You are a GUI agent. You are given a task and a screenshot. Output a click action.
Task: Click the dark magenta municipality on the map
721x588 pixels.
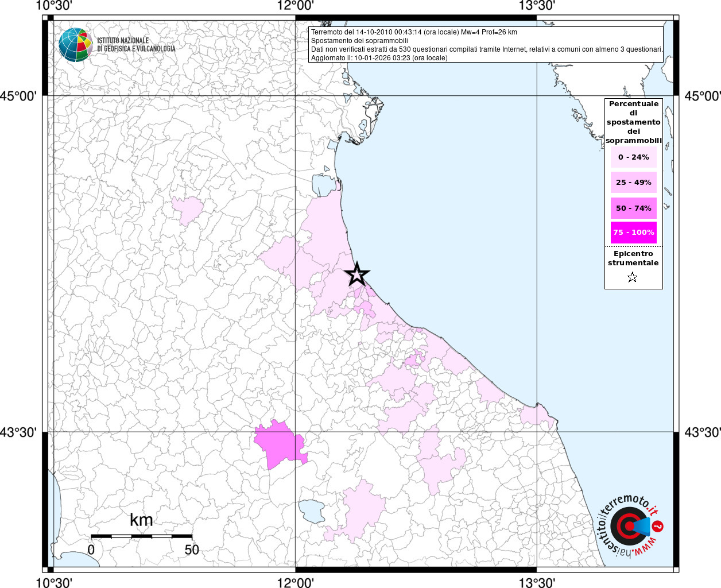[x=280, y=444]
